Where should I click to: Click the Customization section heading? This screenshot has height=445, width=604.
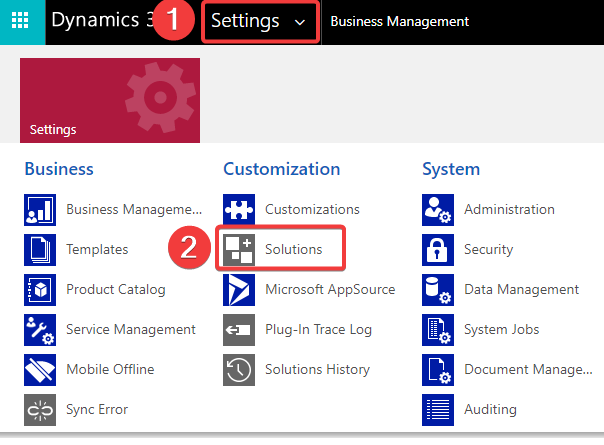pyautogui.click(x=282, y=169)
